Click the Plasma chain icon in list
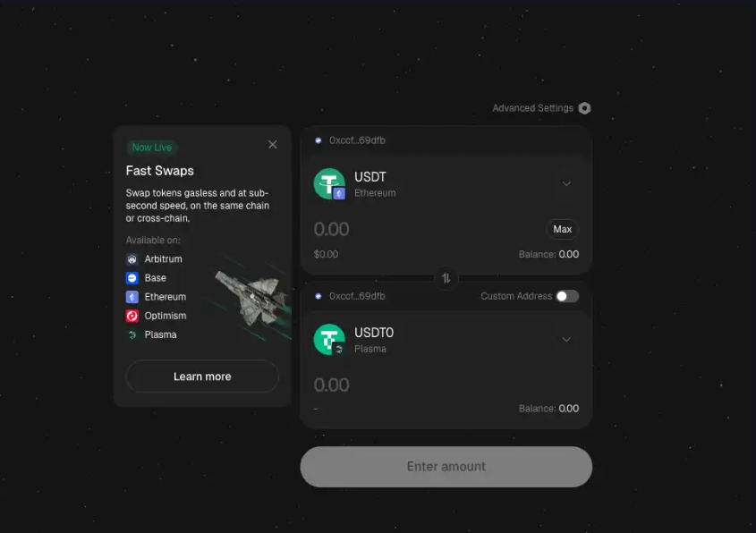Screen dimensions: 756x533 132,334
